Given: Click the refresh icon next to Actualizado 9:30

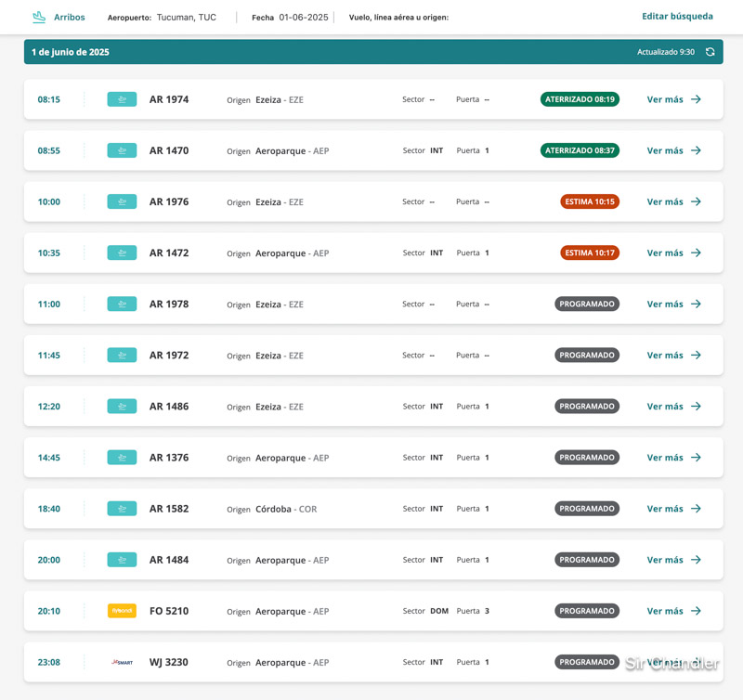Looking at the screenshot, I should point(710,52).
